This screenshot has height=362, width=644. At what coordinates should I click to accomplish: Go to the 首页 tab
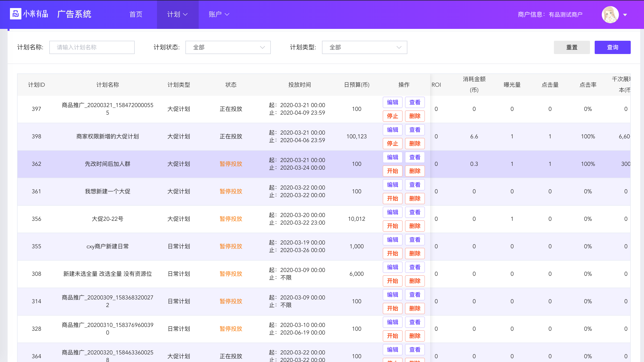tap(136, 14)
